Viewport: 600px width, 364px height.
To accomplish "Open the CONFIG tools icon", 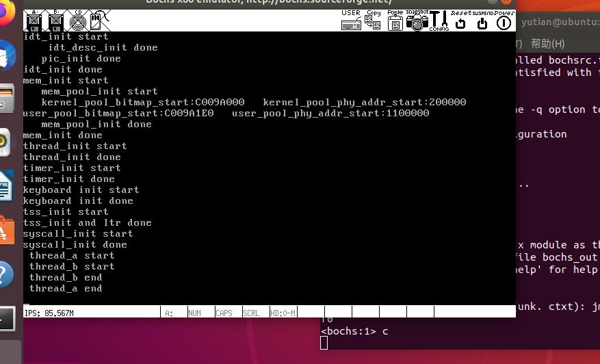I will [439, 20].
